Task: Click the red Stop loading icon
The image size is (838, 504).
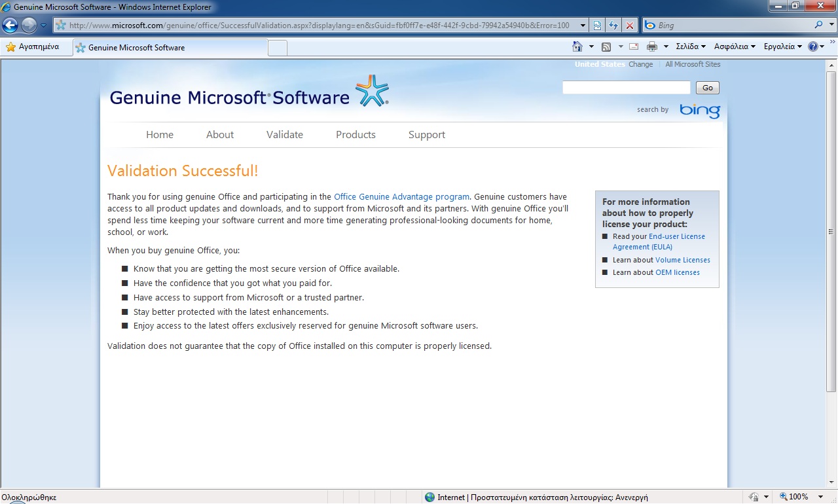Action: coord(629,26)
